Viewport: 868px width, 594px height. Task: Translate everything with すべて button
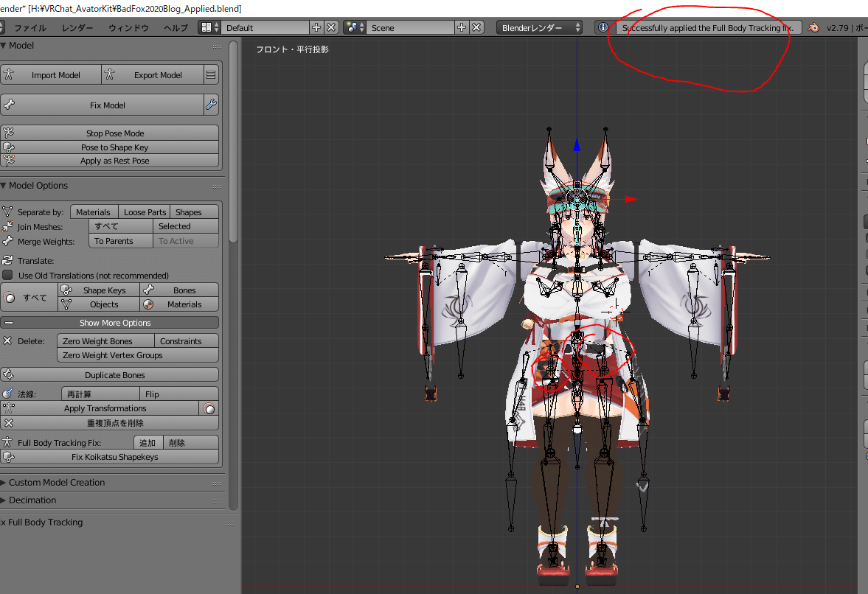pyautogui.click(x=29, y=298)
